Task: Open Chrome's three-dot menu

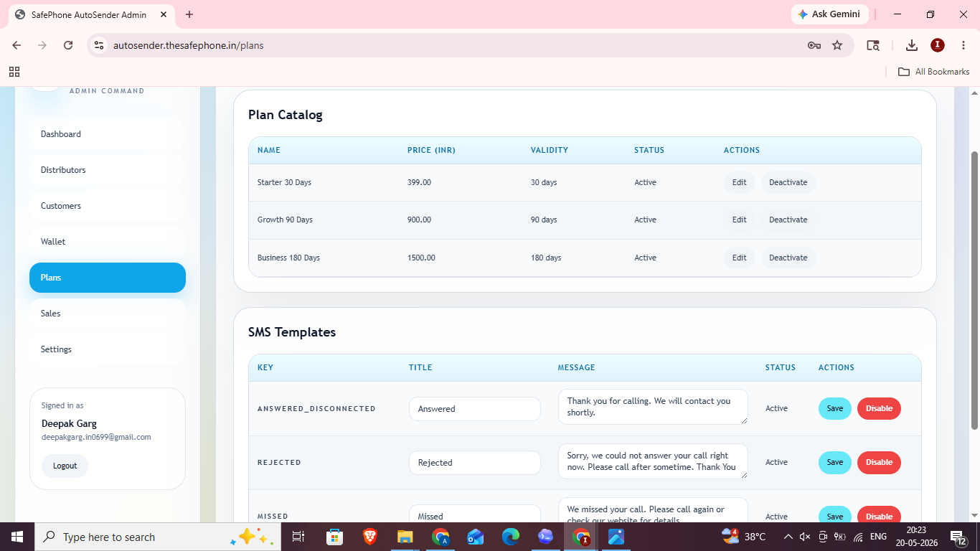Action: point(963,45)
